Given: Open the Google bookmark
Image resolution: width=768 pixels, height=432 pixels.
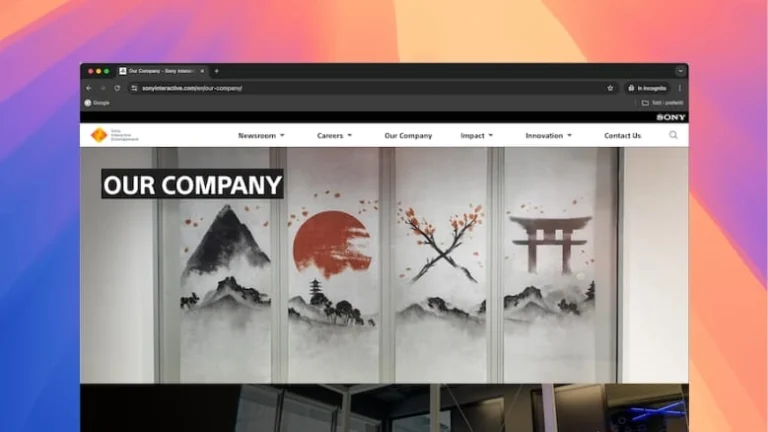Looking at the screenshot, I should coord(97,103).
